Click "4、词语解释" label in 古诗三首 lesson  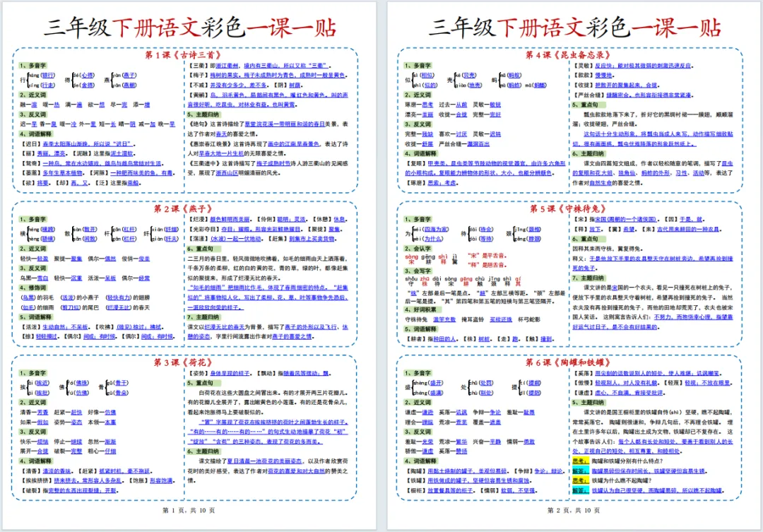[35, 134]
